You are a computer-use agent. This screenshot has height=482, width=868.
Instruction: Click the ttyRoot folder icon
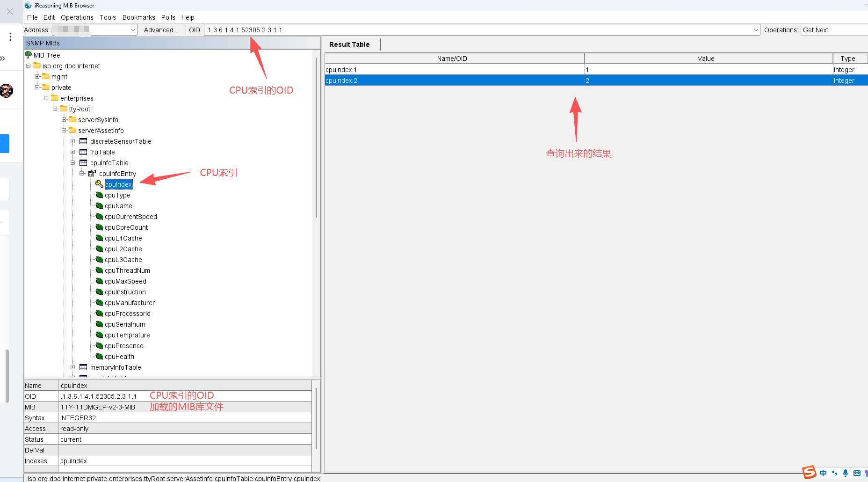[64, 109]
